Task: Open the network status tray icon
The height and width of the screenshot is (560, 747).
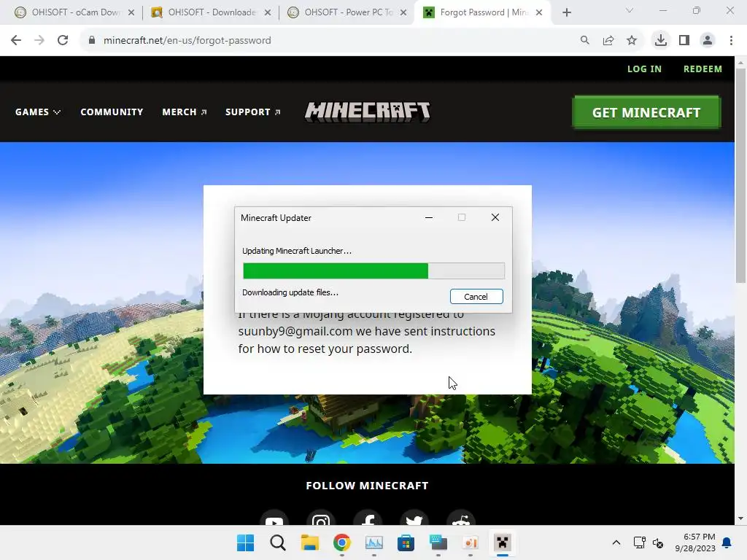Action: (x=639, y=542)
